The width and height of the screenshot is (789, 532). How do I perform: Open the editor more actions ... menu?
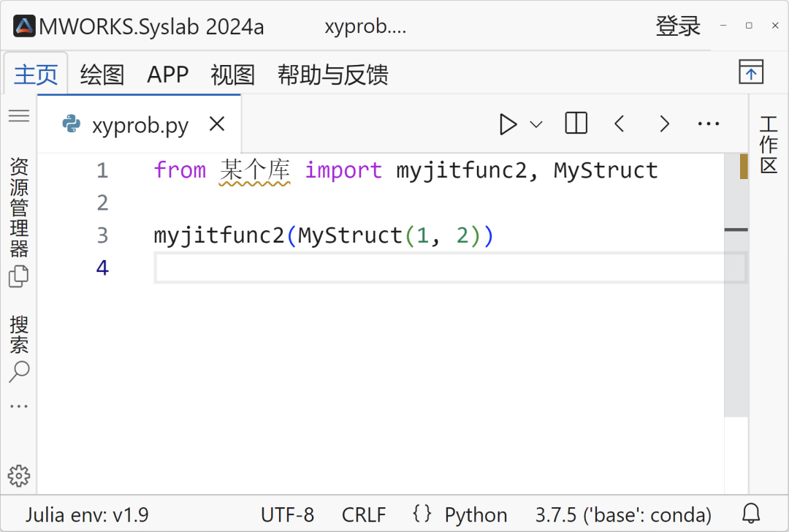click(x=708, y=123)
